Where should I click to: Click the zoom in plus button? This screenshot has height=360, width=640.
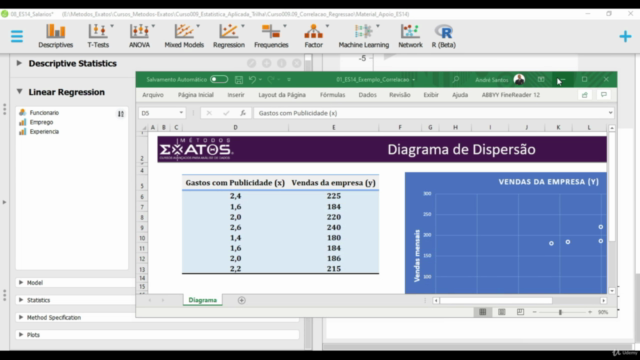590,312
